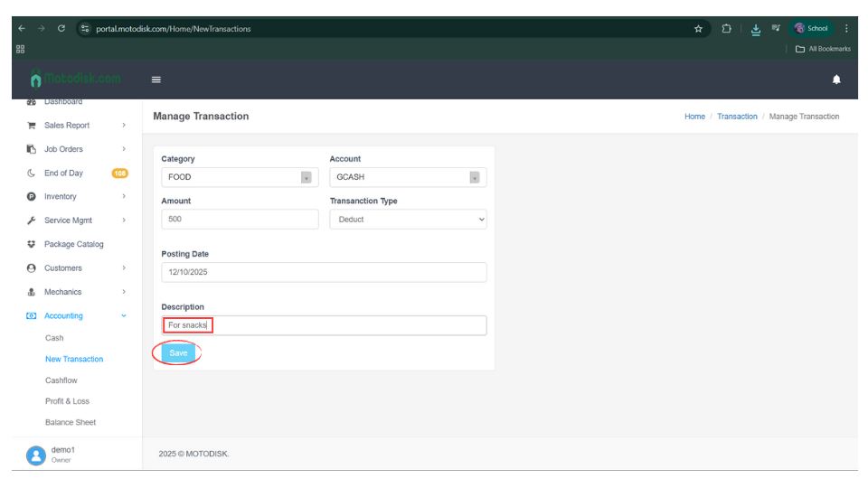Open the browser downloads icon

pos(756,29)
